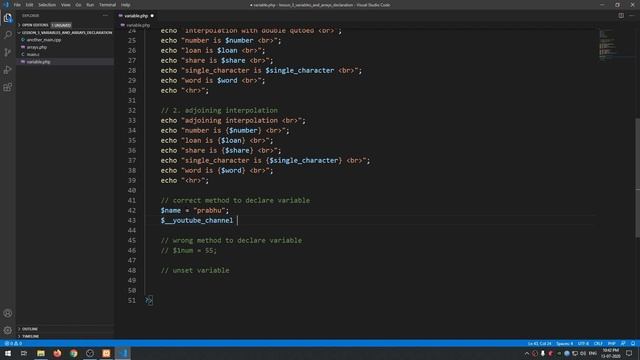Open the Search view in activity bar

(8, 35)
